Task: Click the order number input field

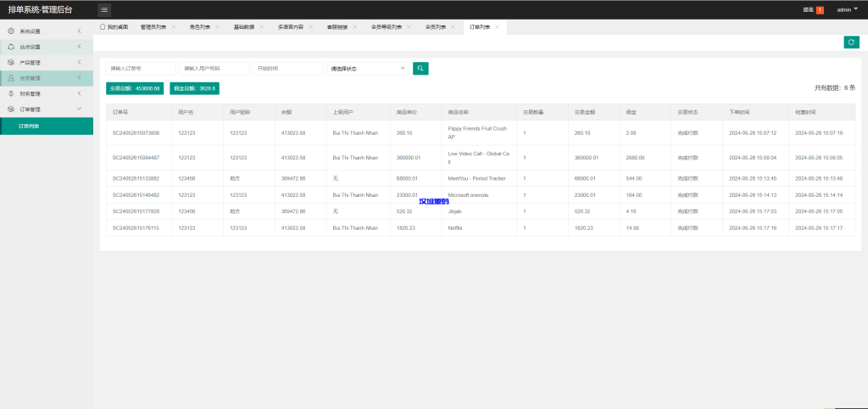Action: tap(142, 68)
